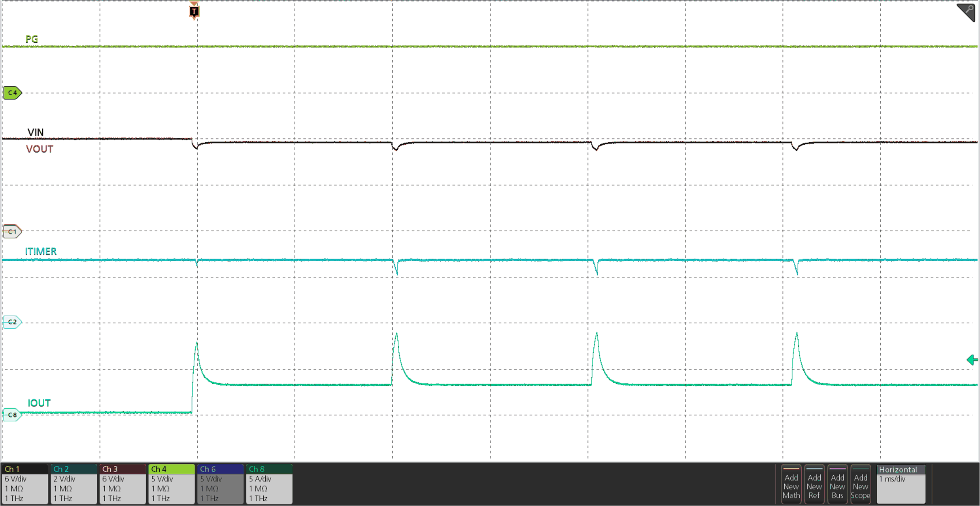Click the C8 waveform handle for IOUT

[11, 414]
